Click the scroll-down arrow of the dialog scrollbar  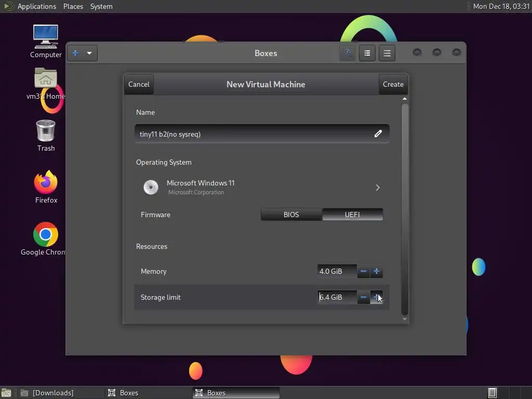pos(404,319)
